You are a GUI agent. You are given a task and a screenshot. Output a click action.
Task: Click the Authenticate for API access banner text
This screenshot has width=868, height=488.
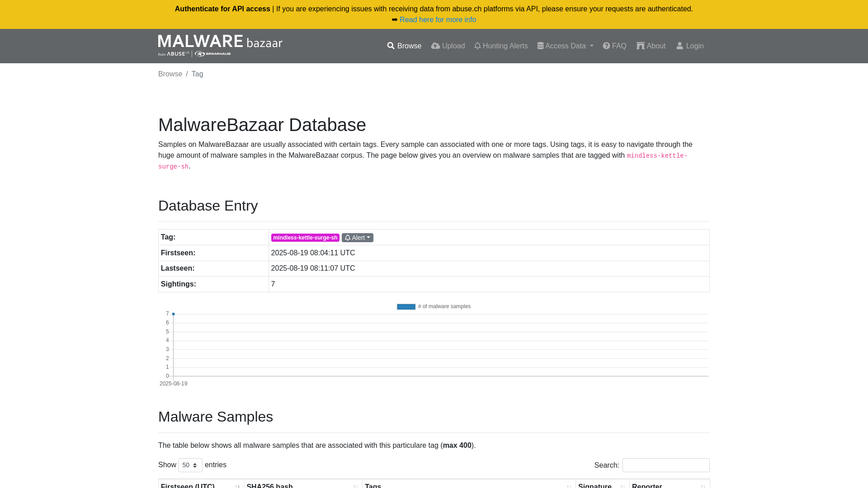coord(222,9)
